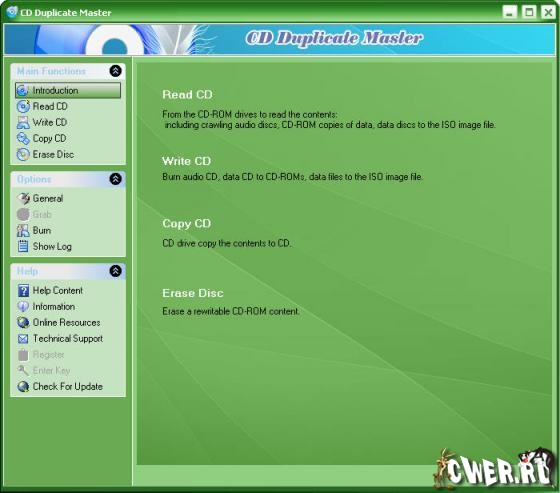Open Copy CD via its discs icon
Image resolution: width=560 pixels, height=493 pixels.
pyautogui.click(x=23, y=139)
